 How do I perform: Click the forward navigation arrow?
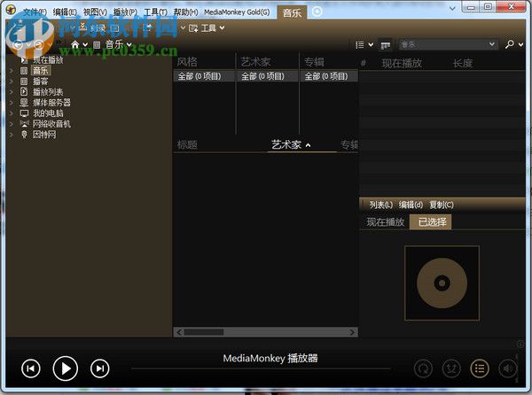pos(39,44)
